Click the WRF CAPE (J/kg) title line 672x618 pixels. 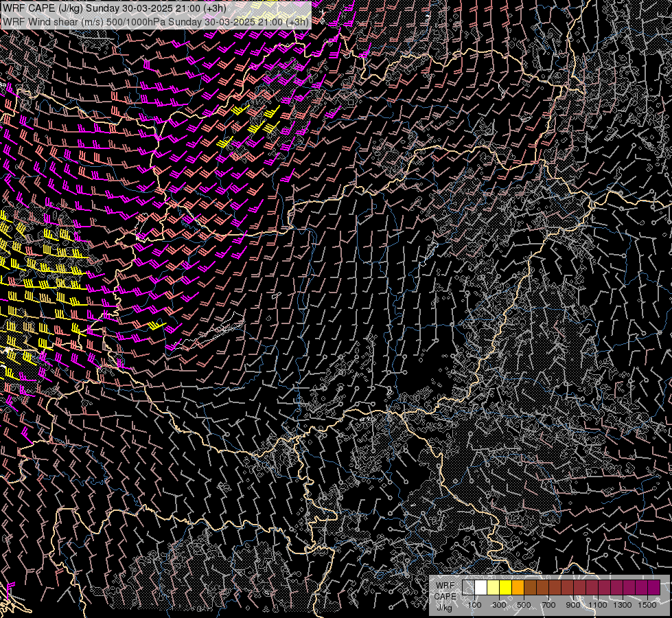click(x=115, y=8)
